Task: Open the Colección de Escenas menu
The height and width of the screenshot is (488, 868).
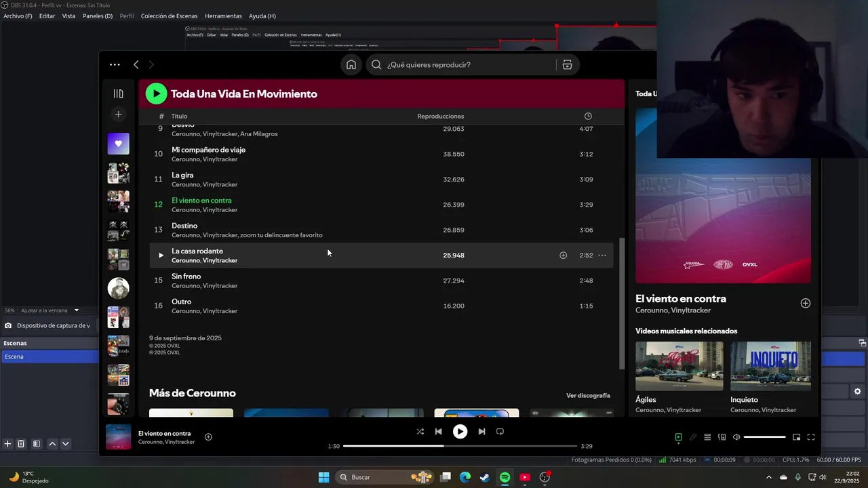Action: [x=169, y=16]
